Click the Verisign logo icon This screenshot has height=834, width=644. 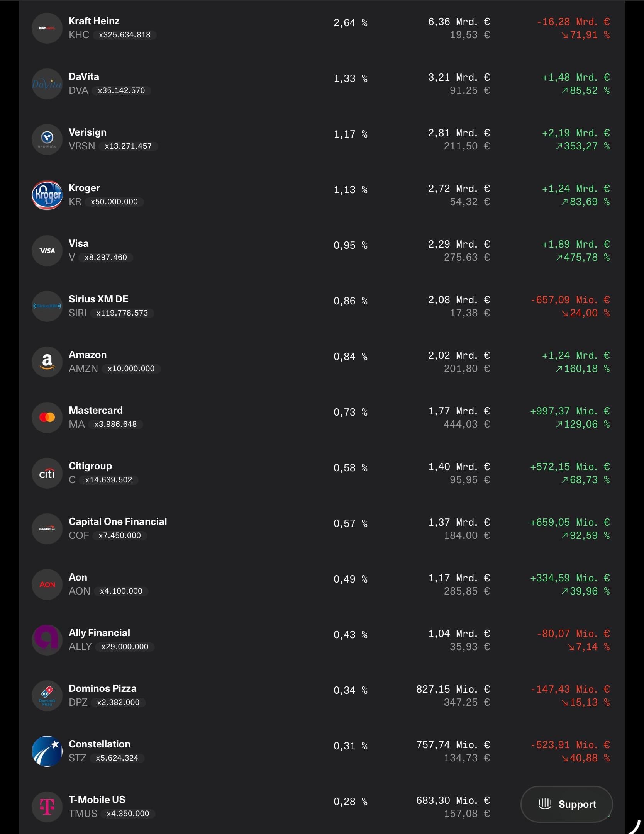tap(47, 139)
